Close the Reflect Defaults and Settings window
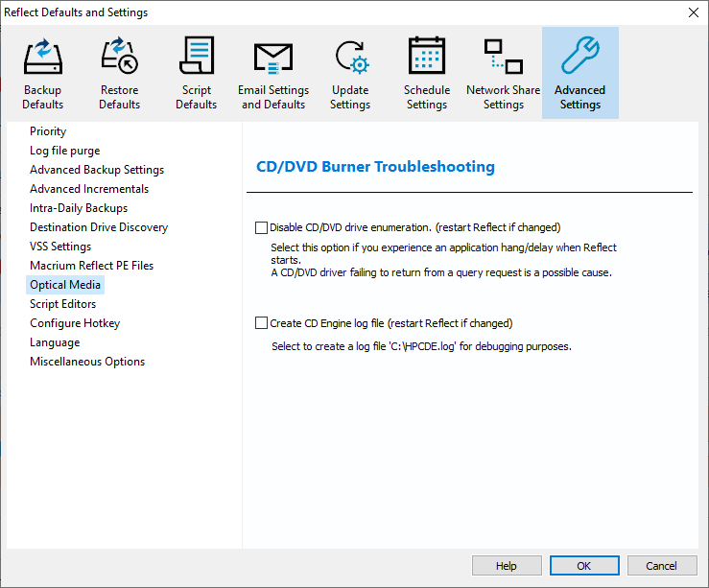Screen dimensions: 709x588 693,12
